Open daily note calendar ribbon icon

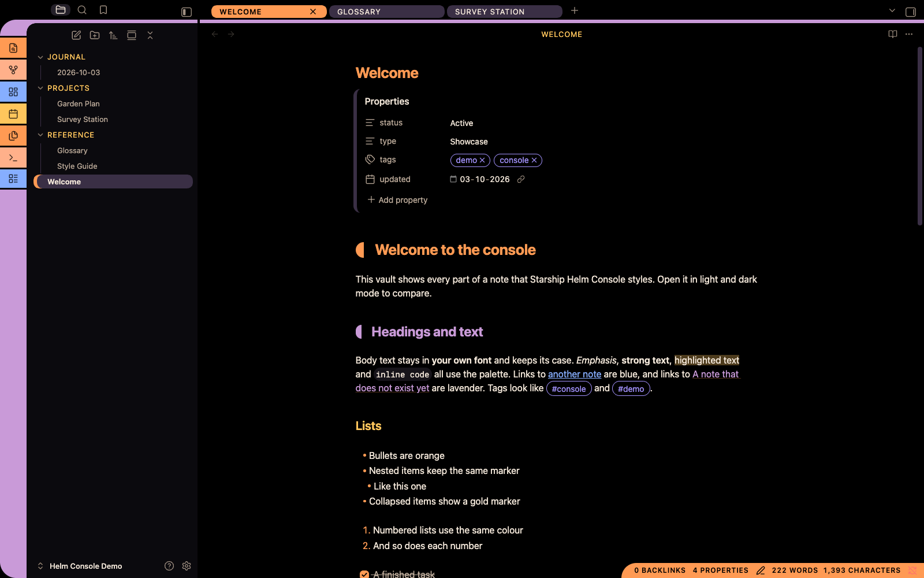click(x=13, y=114)
